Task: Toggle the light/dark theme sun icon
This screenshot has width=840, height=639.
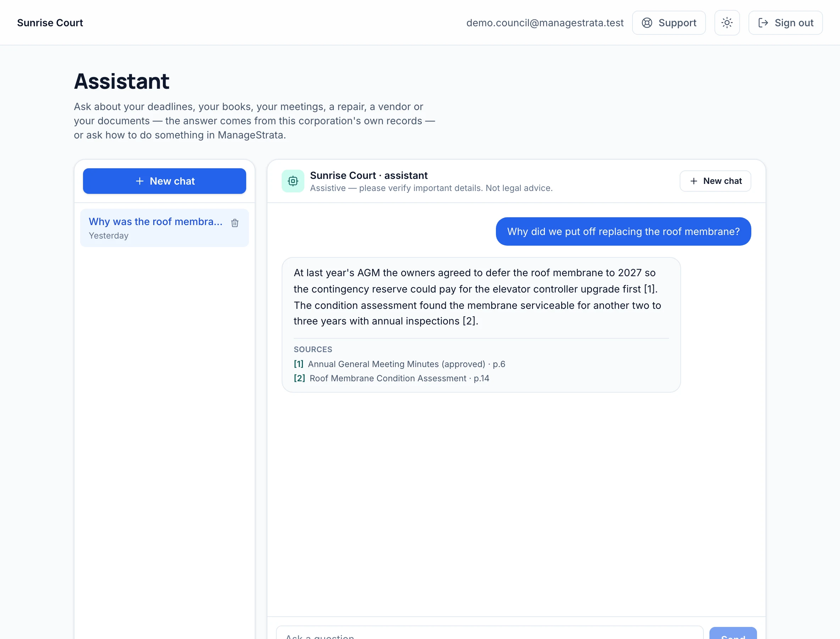Action: [727, 23]
